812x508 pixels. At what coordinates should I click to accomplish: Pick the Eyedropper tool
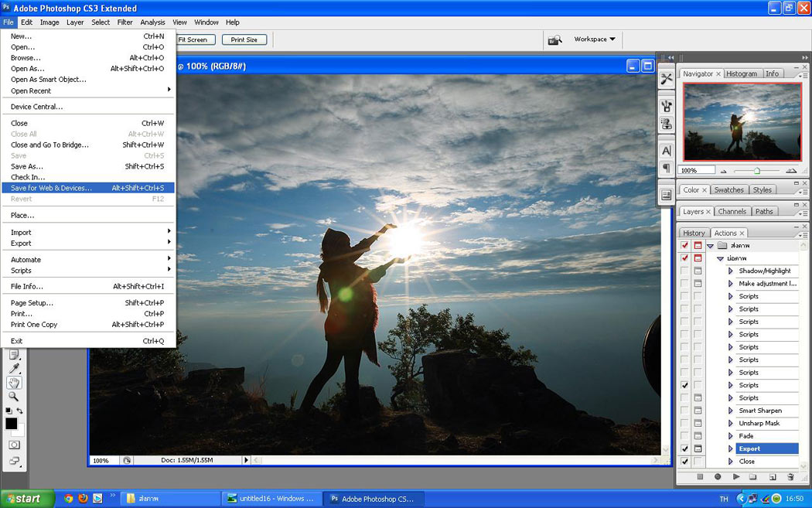point(14,368)
